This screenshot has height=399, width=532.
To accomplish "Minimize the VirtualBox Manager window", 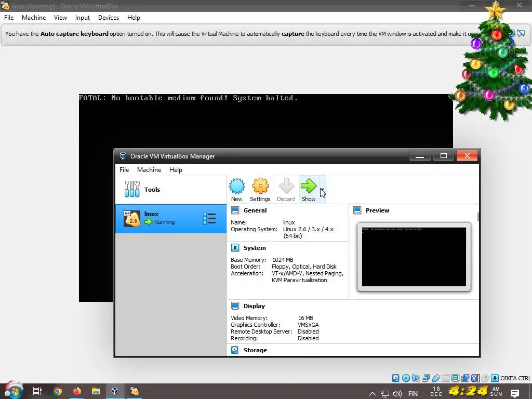I will [x=420, y=156].
